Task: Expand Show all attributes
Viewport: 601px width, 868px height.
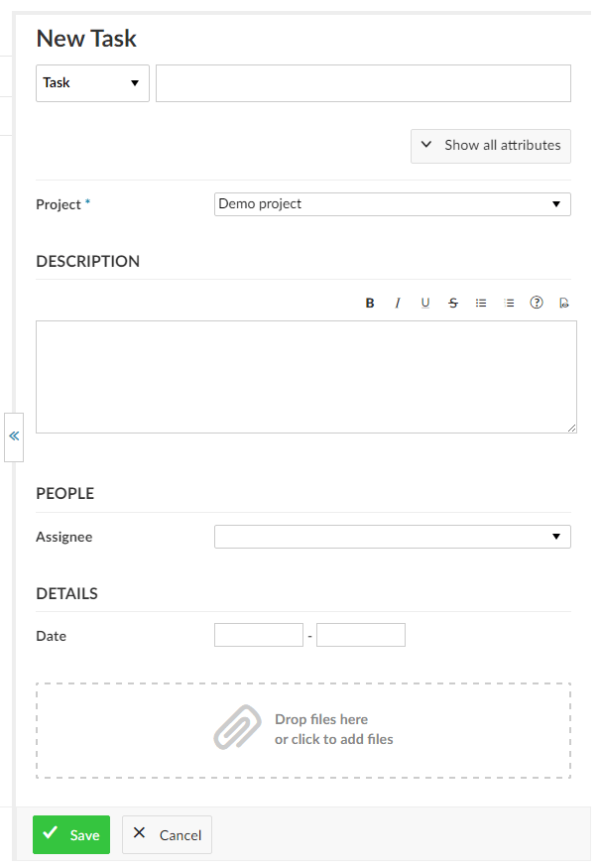Action: pos(491,145)
